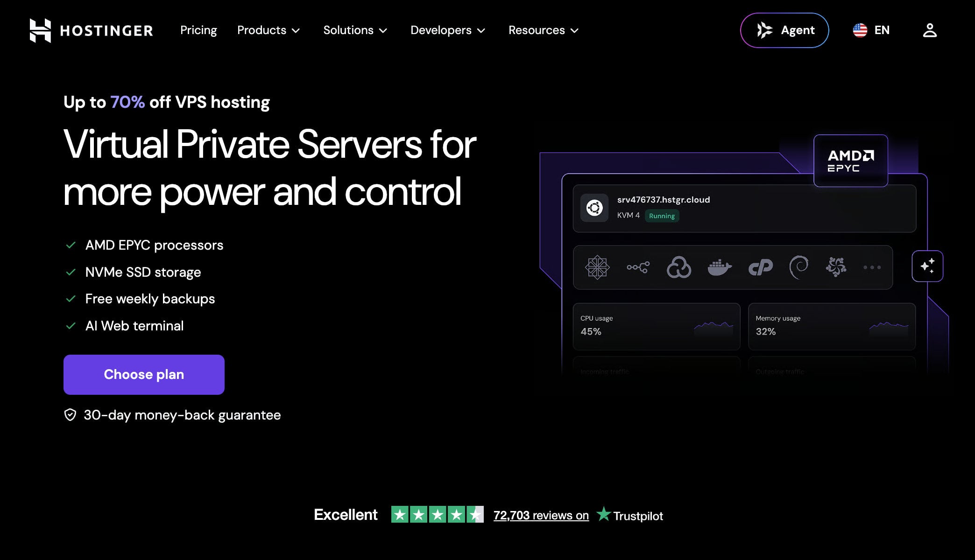Viewport: 975px width, 560px height.
Task: Click checkmark beside AMD EPYC processors
Action: click(71, 245)
